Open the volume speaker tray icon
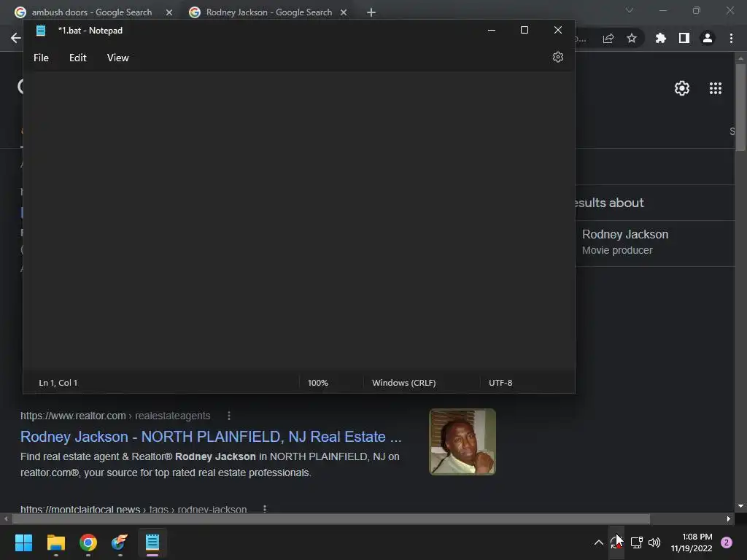The width and height of the screenshot is (747, 560). point(654,542)
